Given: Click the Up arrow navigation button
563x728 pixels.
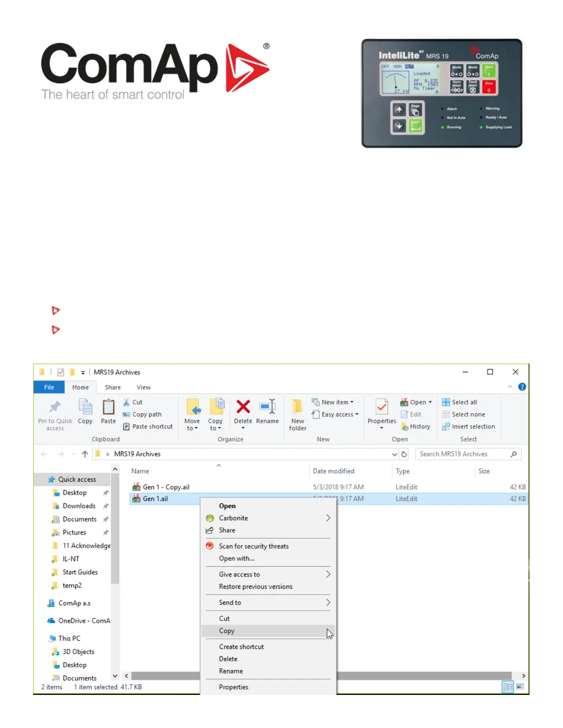Looking at the screenshot, I should point(85,454).
